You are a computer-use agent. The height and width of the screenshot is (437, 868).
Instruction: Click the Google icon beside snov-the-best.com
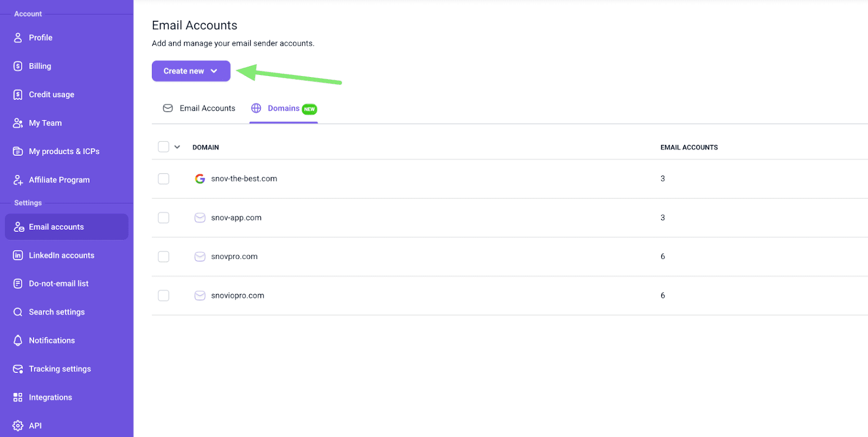[x=200, y=179]
